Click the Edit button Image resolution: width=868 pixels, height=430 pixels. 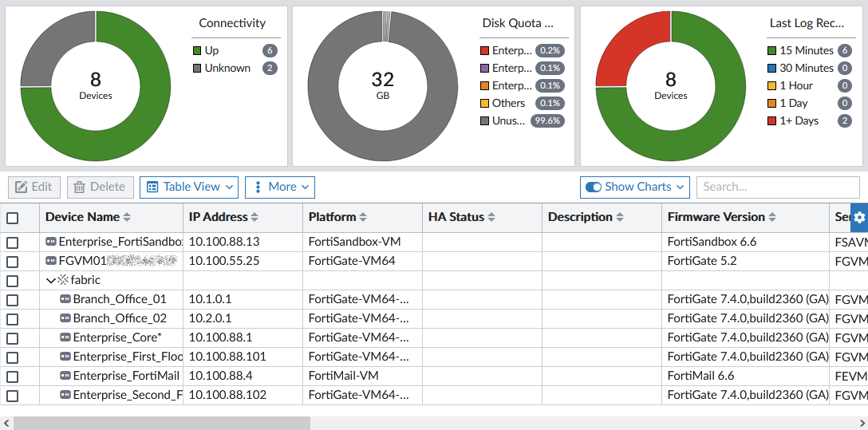(34, 187)
